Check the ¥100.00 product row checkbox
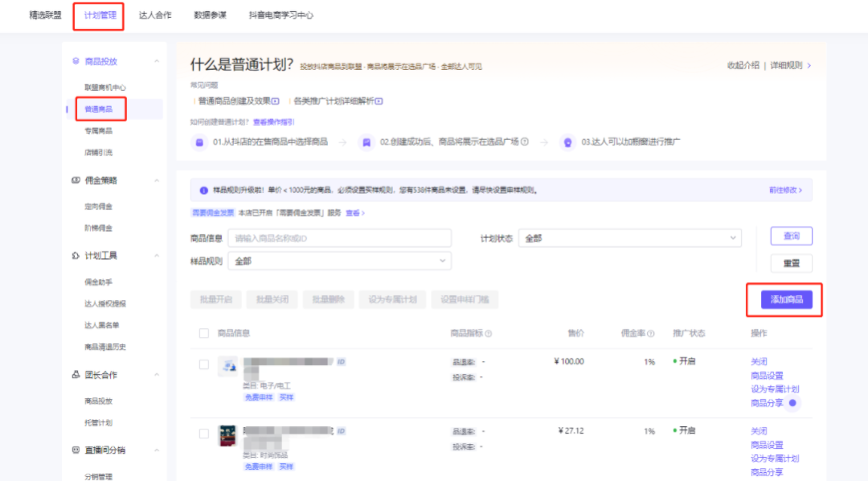Viewport: 868px width, 481px height. click(x=203, y=364)
